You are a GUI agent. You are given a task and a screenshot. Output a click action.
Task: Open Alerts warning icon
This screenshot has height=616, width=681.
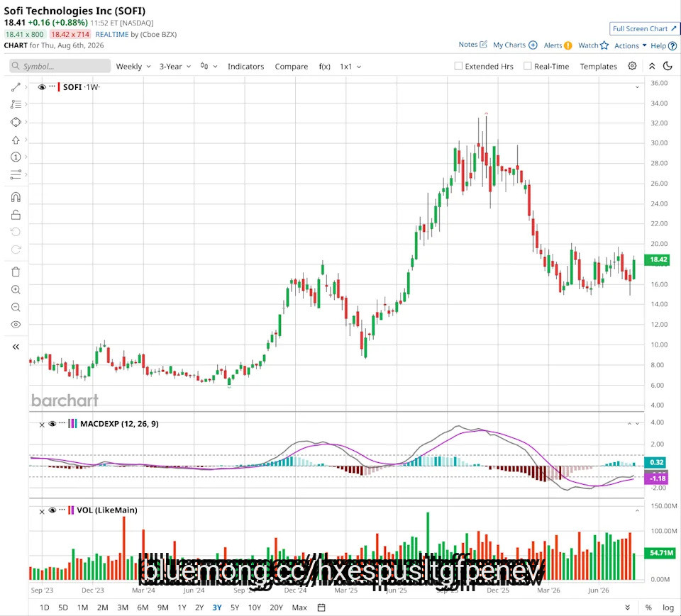pyautogui.click(x=567, y=45)
